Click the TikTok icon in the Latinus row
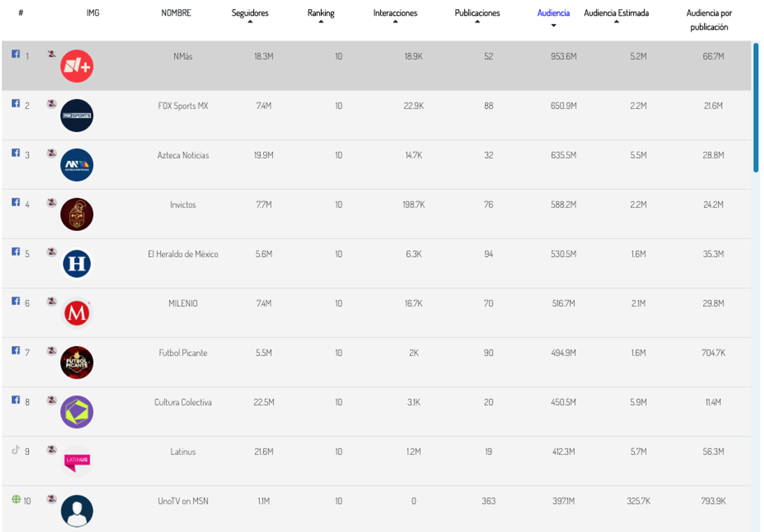 16,449
